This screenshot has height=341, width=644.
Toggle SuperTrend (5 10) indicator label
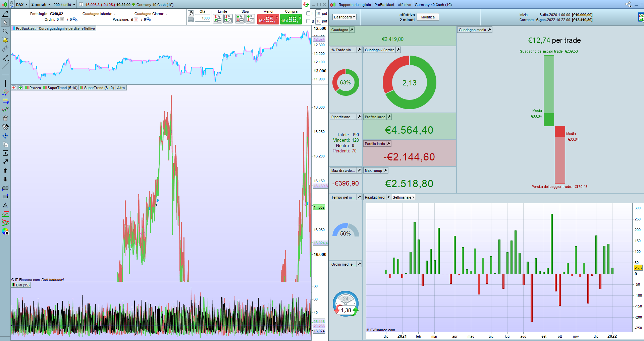60,88
